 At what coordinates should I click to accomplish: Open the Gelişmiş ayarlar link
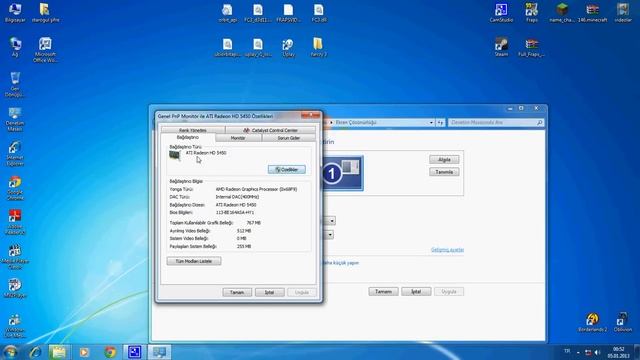447,250
